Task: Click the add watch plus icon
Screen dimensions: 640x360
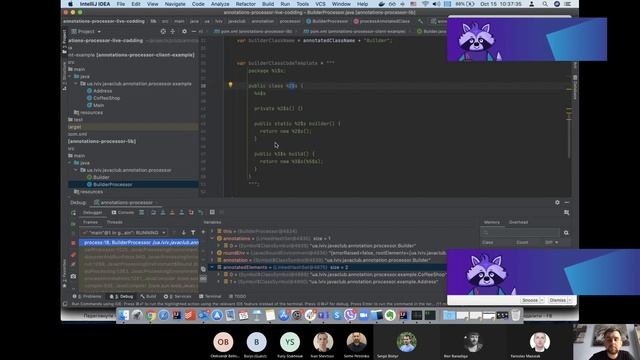Action: click(x=203, y=232)
